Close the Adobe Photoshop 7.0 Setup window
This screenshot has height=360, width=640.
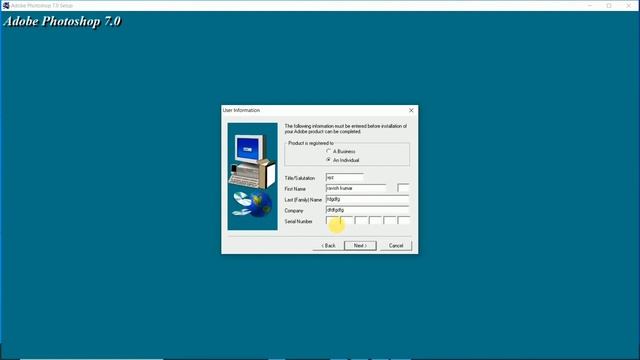629,6
